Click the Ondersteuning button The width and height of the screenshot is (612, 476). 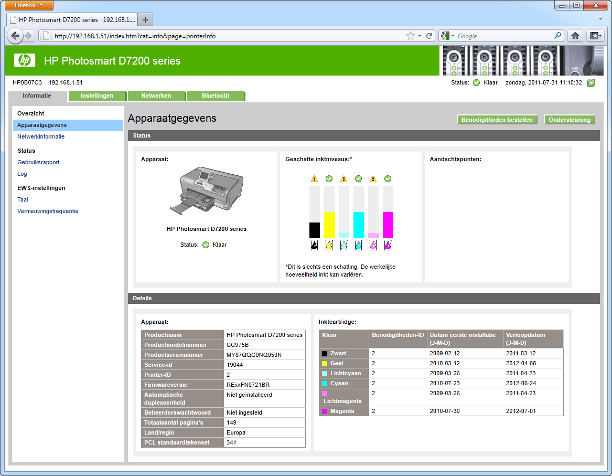click(x=568, y=119)
